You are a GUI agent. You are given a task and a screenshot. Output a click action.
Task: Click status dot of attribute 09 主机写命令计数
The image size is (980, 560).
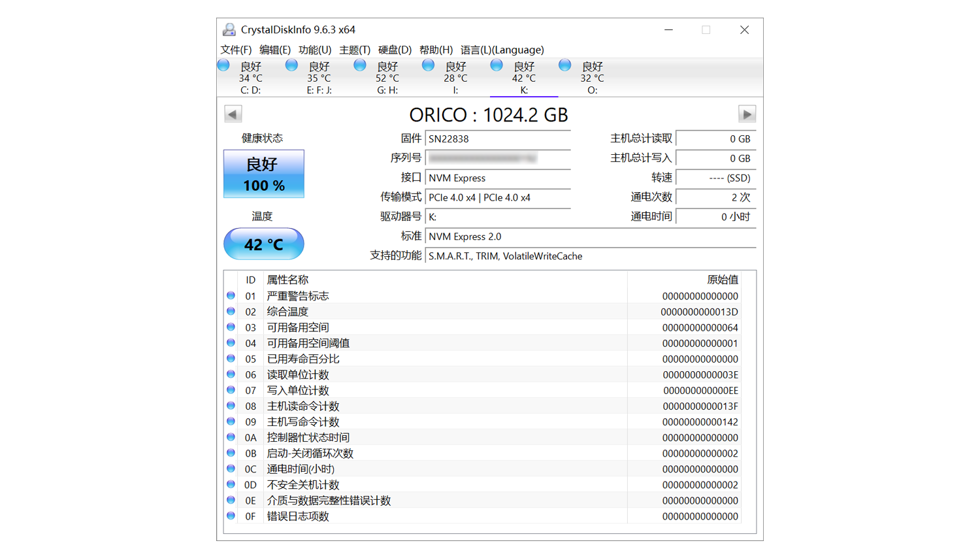pyautogui.click(x=231, y=421)
